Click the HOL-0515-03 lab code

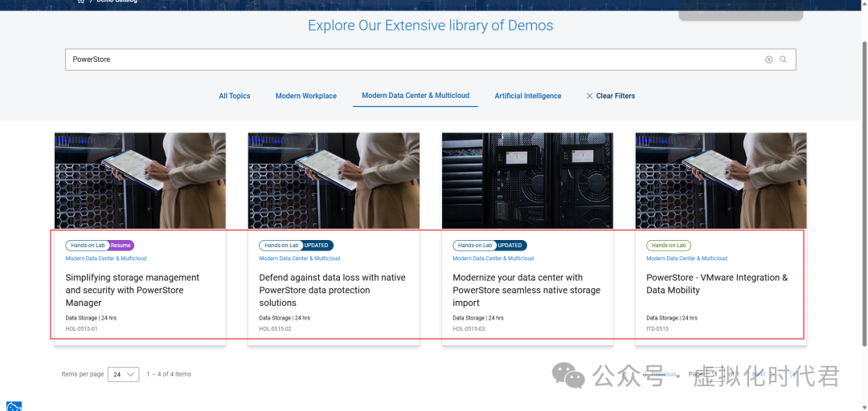(x=469, y=328)
